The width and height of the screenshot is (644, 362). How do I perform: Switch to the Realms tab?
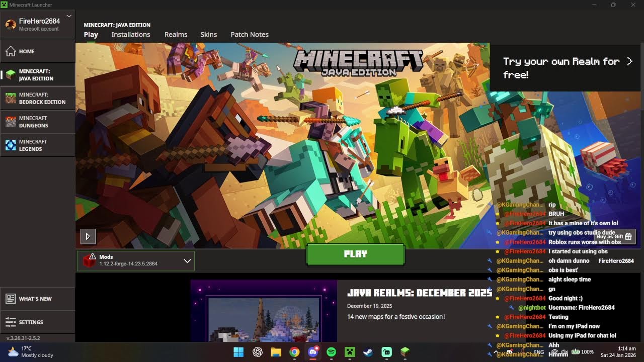click(x=176, y=35)
